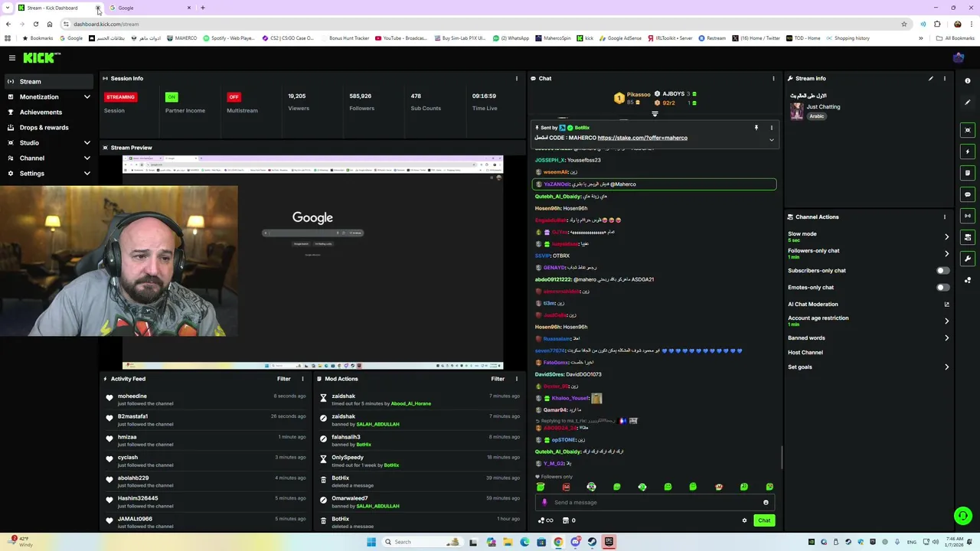The height and width of the screenshot is (551, 980).
Task: Toggle Emotes-only chat switch
Action: click(942, 287)
